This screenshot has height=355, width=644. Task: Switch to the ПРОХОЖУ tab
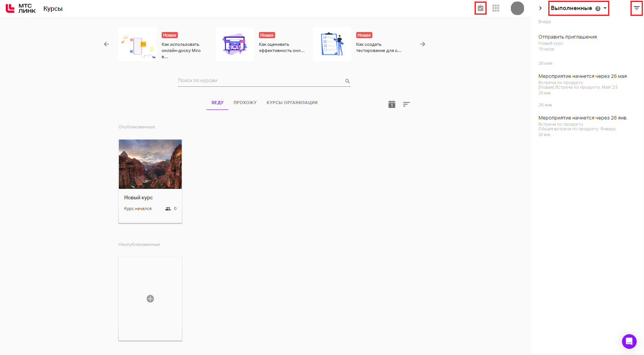245,103
